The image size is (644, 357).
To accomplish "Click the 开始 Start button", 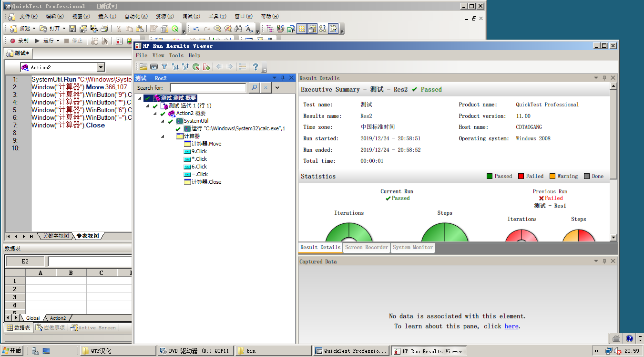I will [x=12, y=351].
